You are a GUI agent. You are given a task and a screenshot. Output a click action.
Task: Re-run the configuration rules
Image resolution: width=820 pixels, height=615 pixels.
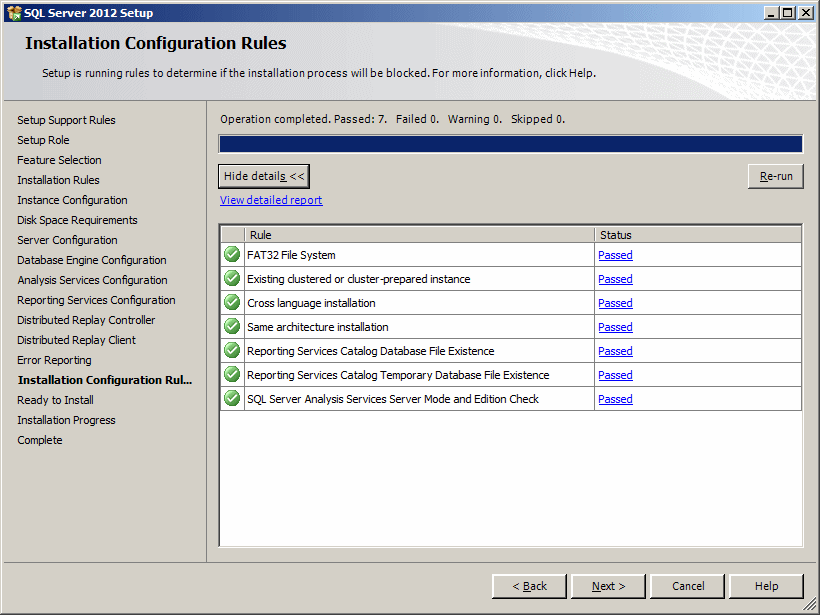pyautogui.click(x=776, y=176)
